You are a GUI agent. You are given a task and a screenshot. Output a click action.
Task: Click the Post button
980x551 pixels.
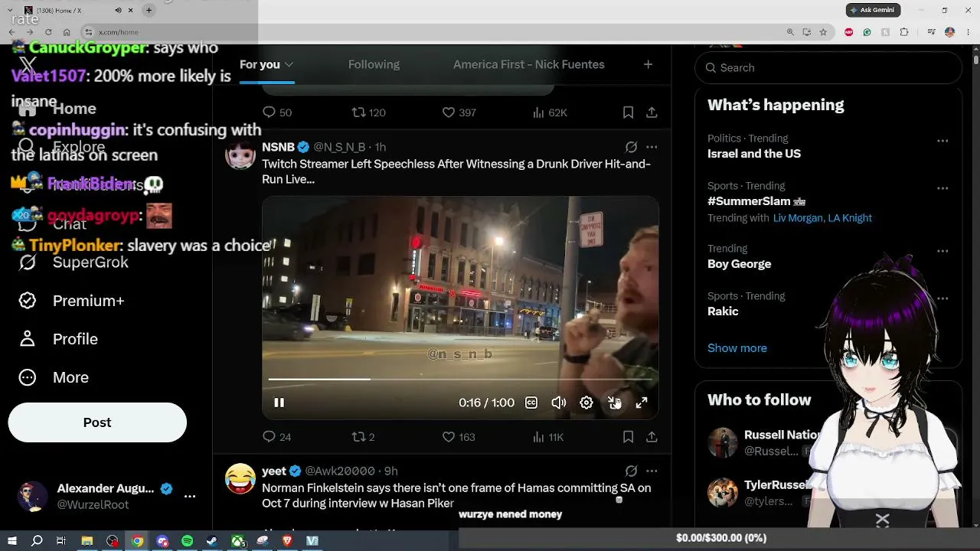pos(97,422)
